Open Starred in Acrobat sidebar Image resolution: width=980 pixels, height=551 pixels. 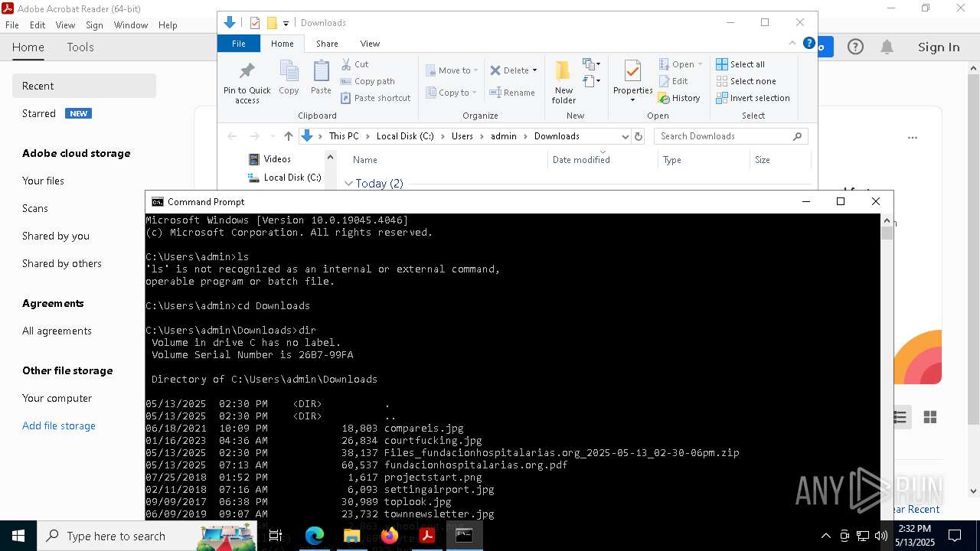(x=39, y=113)
